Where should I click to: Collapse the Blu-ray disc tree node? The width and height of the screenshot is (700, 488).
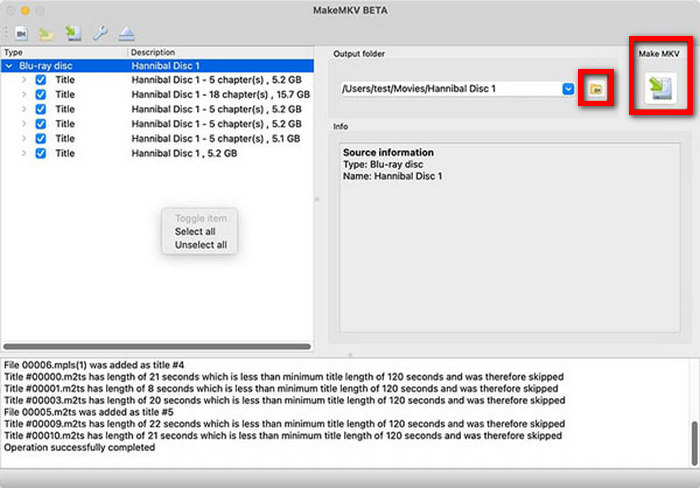coord(9,65)
